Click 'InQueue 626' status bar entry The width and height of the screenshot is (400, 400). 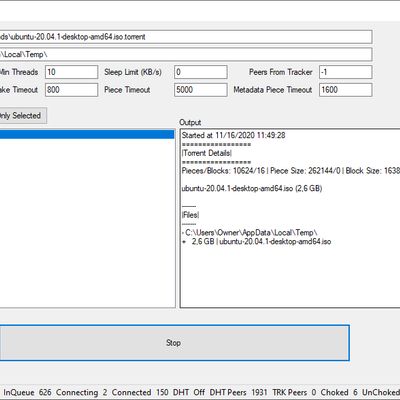[27, 392]
